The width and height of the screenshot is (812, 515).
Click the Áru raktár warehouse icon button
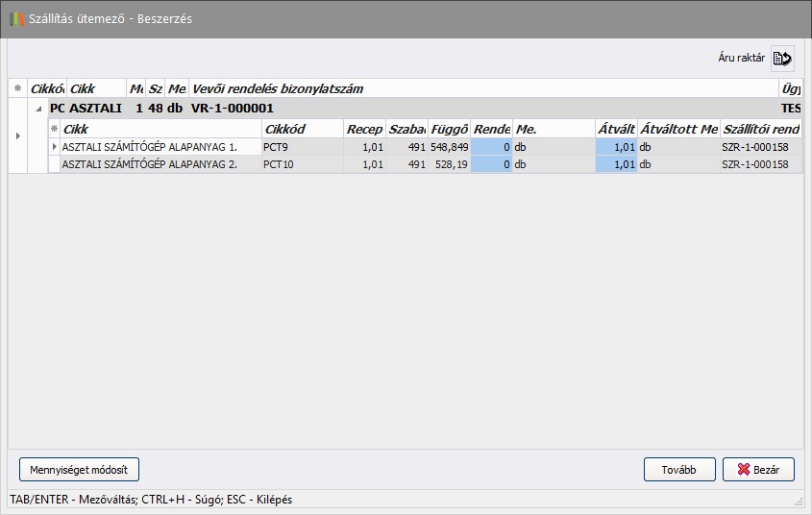(782, 59)
